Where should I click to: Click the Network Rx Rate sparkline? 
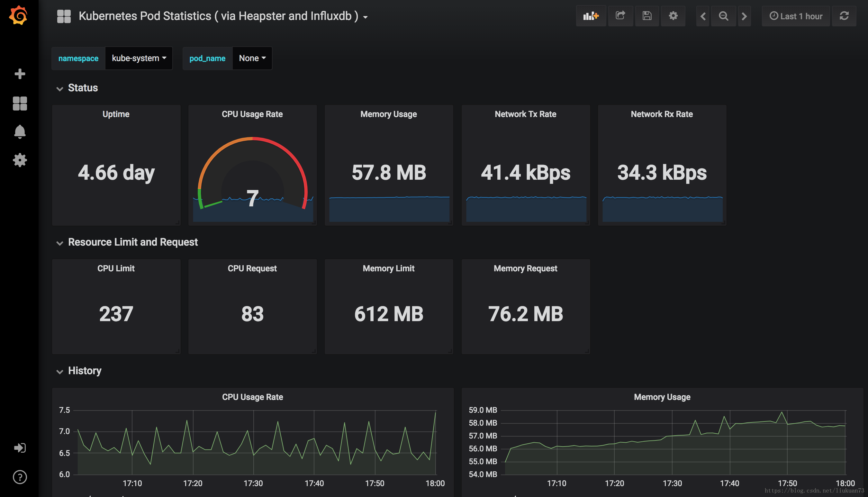coord(662,209)
